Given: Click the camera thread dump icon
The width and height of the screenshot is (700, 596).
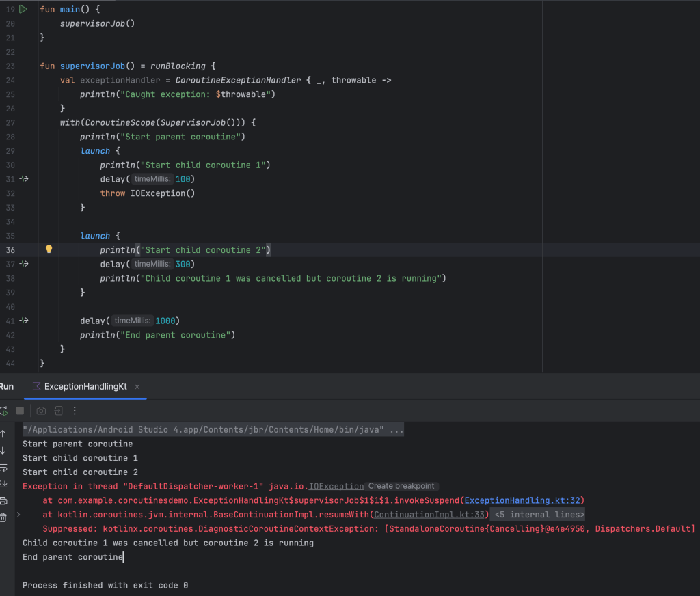Looking at the screenshot, I should (41, 411).
